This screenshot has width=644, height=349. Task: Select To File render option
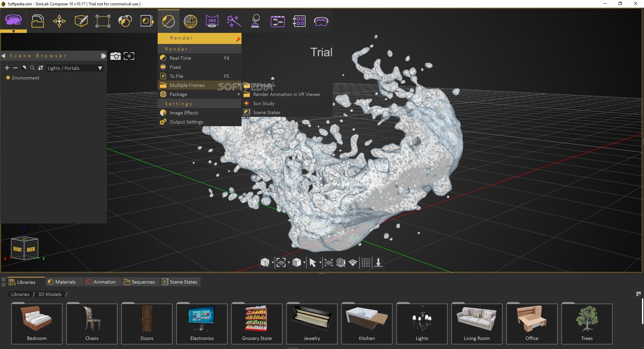(200, 76)
